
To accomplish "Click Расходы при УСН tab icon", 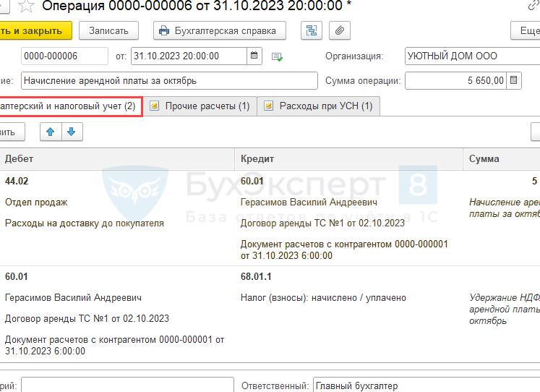I will point(269,106).
